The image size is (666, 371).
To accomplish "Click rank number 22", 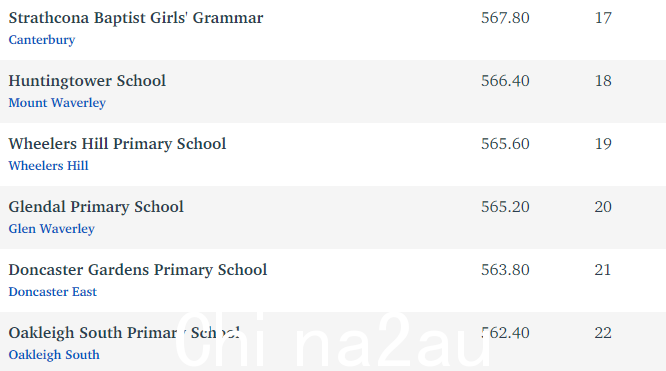I will [x=603, y=332].
